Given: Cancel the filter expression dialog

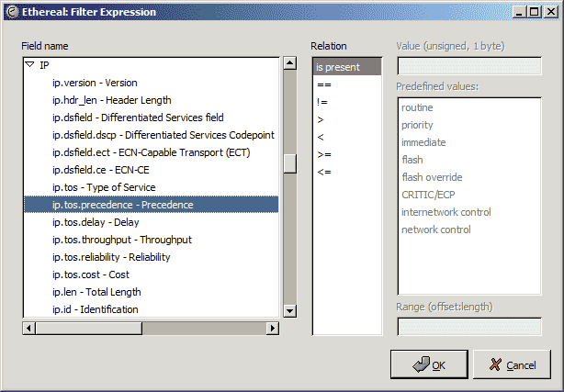Looking at the screenshot, I should (x=512, y=364).
